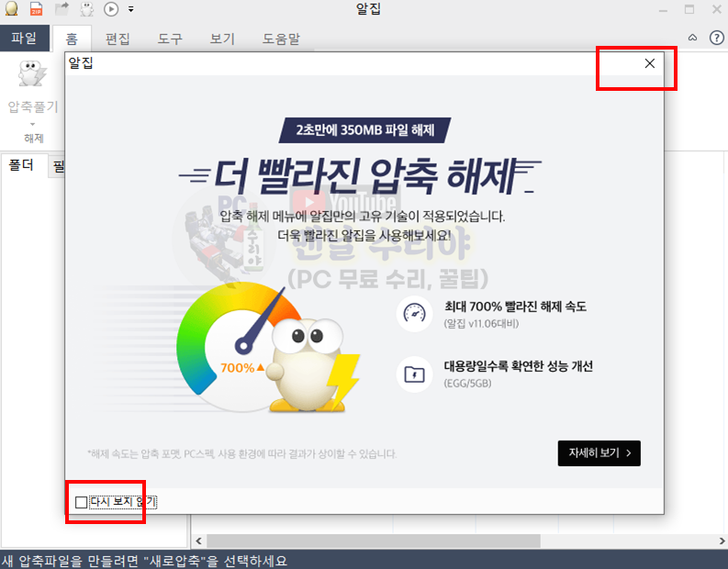The width and height of the screenshot is (728, 569).
Task: Open the quick access toolbar dropdown arrow
Action: 131,9
